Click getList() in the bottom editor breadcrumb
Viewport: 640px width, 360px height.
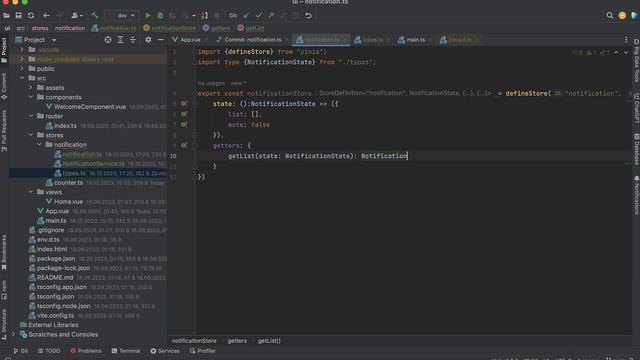[269, 341]
